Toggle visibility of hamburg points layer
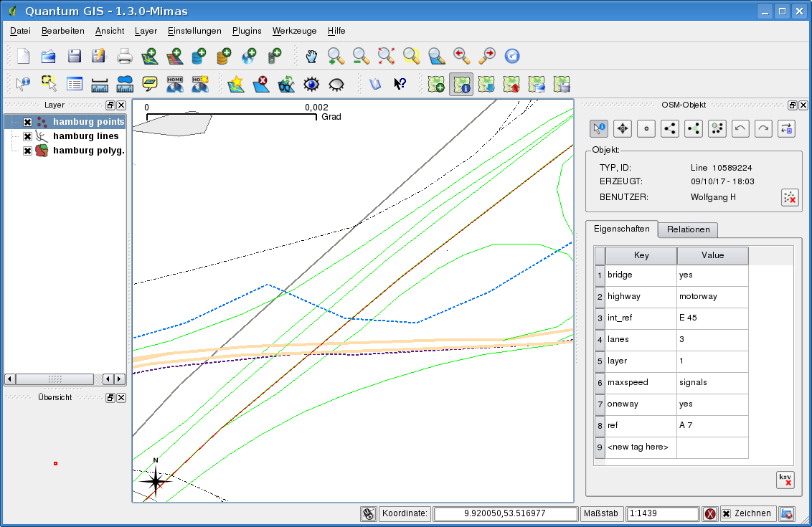This screenshot has width=812, height=527. (27, 122)
